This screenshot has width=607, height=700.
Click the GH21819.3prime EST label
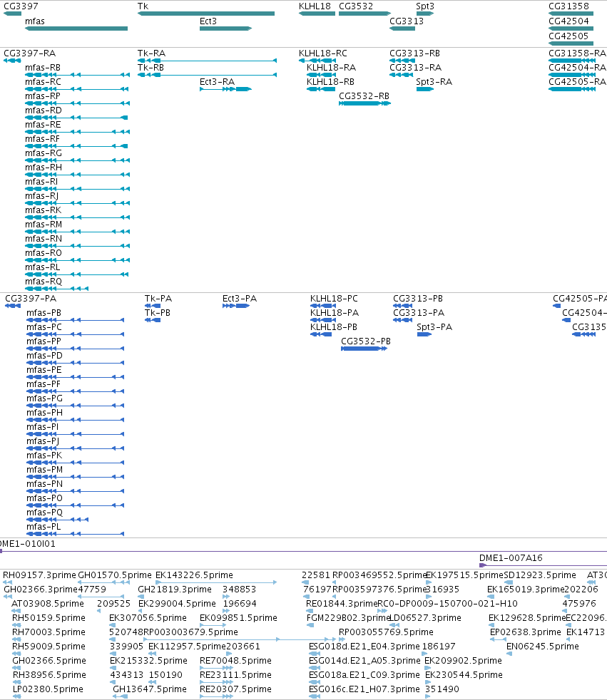(x=175, y=590)
